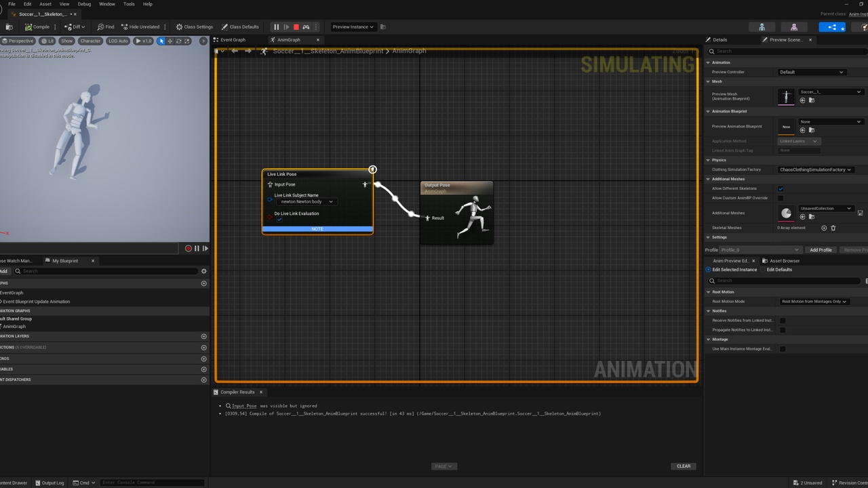The image size is (868, 488).
Task: Uncheck Allow Different Skeletons
Action: (781, 188)
